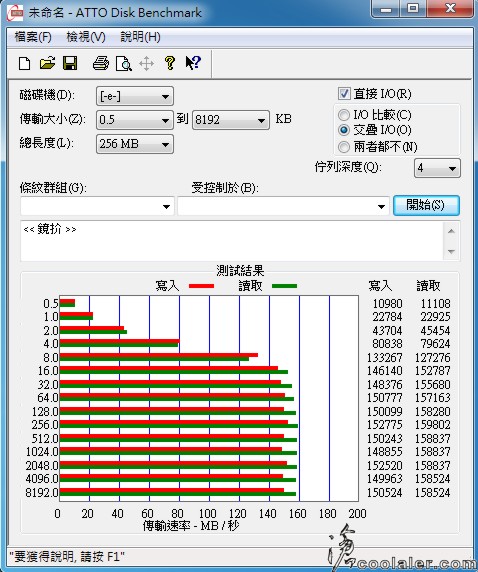The height and width of the screenshot is (572, 478).
Task: Click the << 鏡扴 >> description text field
Action: click(232, 241)
